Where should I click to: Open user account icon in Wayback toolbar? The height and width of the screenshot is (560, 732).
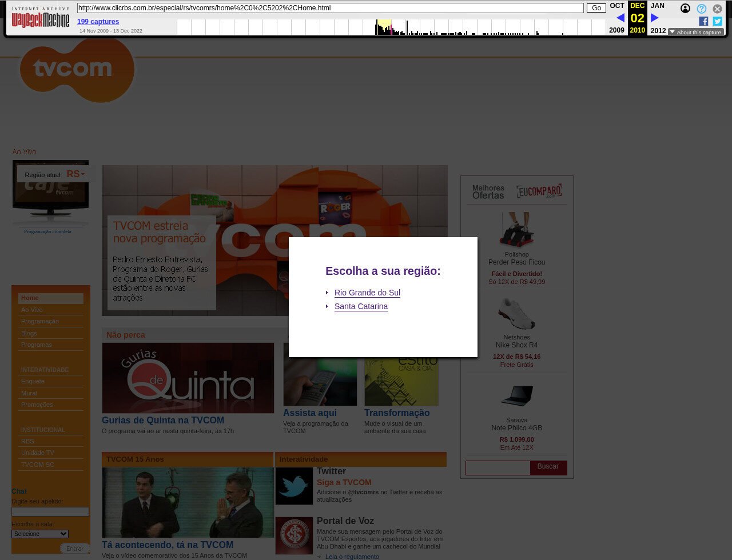pos(685,9)
